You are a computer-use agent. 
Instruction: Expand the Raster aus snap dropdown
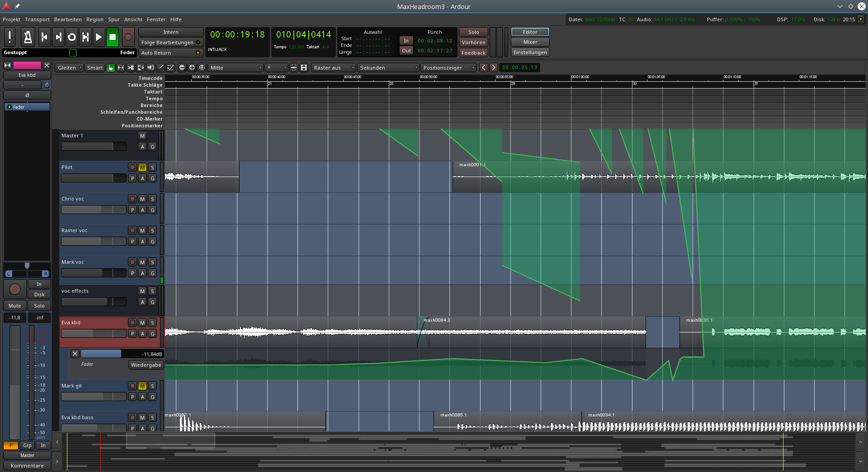[x=334, y=68]
